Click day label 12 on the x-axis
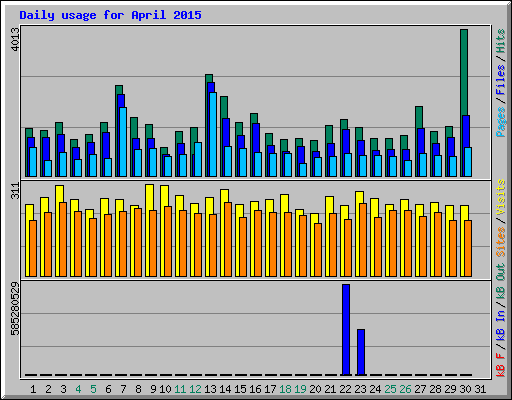This screenshot has width=512, height=400. [195, 389]
